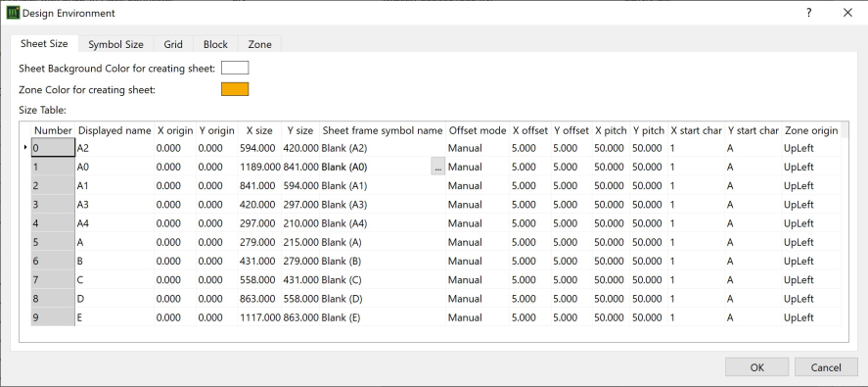Select the X pitch cell 50.000 in row A3
Viewport: 868px width, 387px height.
[x=612, y=205]
